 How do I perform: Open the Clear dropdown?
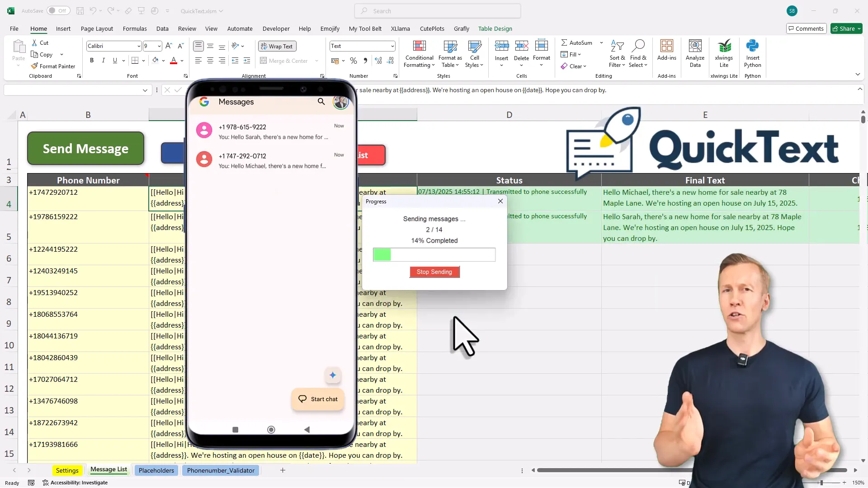click(x=574, y=66)
